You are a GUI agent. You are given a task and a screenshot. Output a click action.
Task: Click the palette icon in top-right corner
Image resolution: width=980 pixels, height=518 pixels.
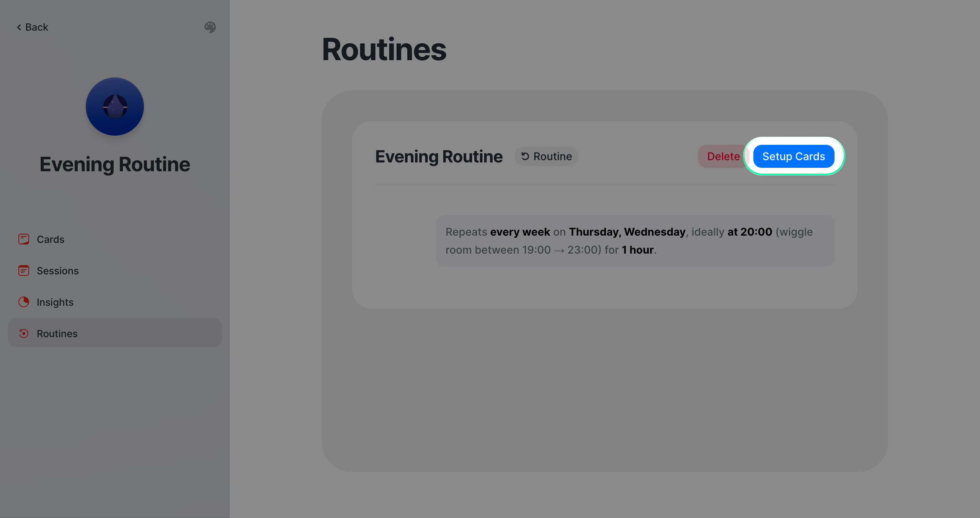click(210, 27)
